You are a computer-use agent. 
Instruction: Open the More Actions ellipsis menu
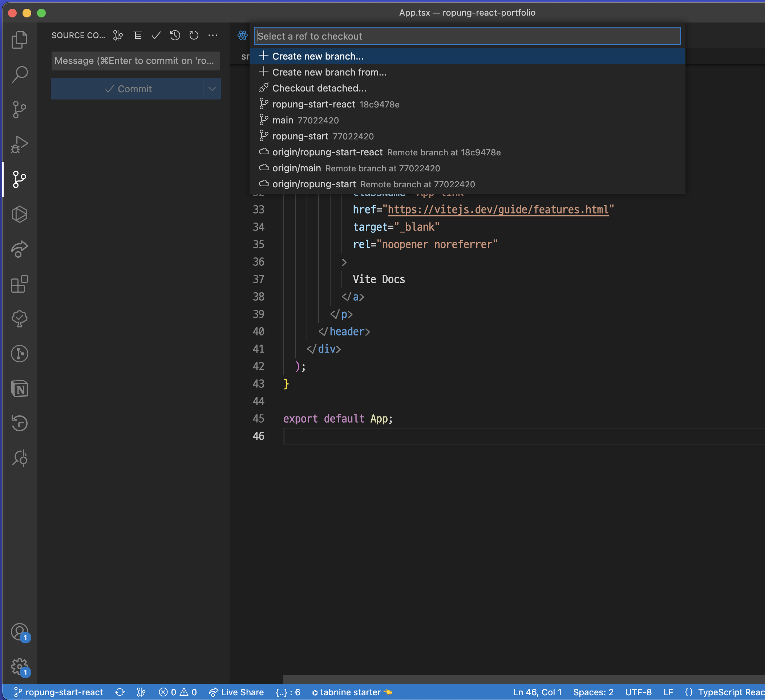[213, 35]
